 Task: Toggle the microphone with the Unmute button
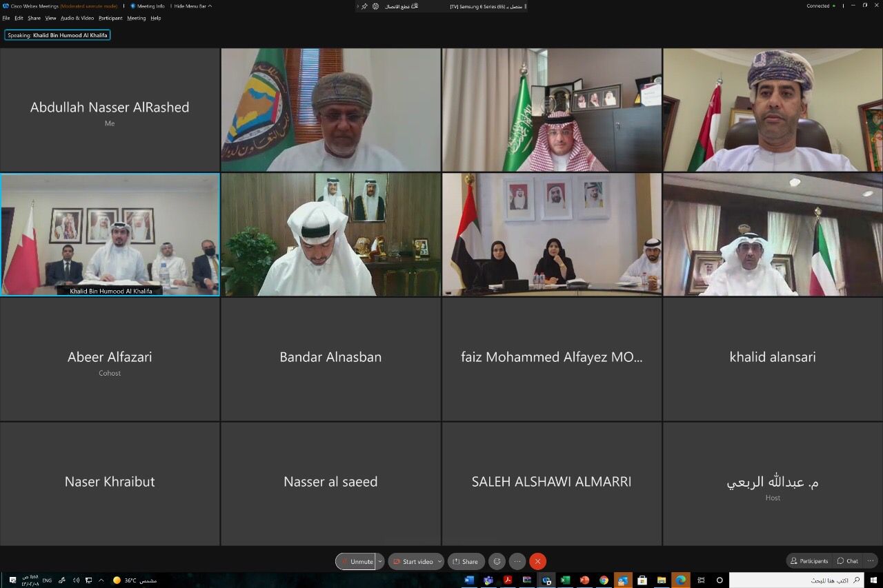click(x=356, y=561)
